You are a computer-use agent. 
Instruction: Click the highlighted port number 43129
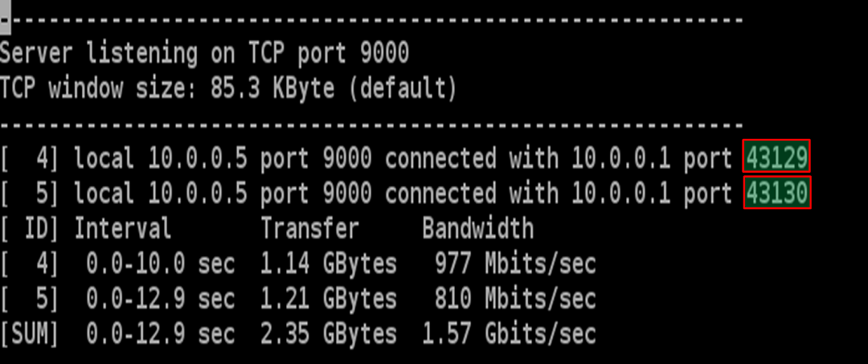point(776,158)
